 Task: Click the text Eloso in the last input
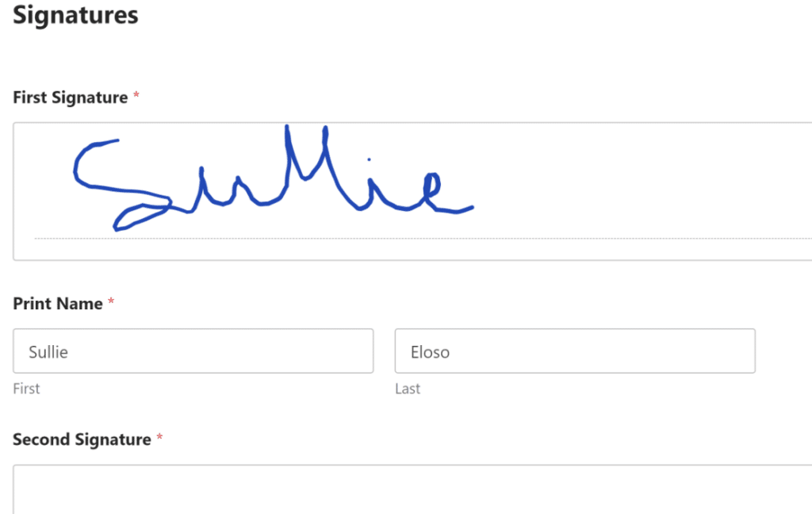[x=432, y=351]
